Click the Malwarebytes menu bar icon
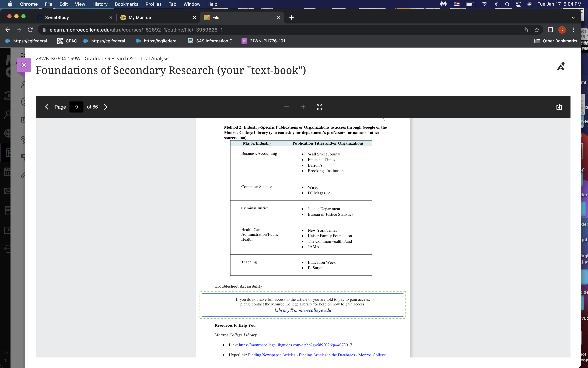 coord(443,4)
